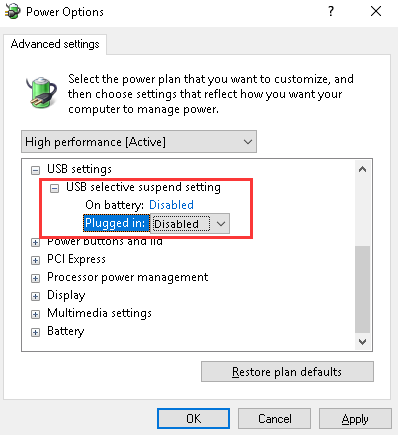Click the scrollbar up arrow

tap(362, 169)
